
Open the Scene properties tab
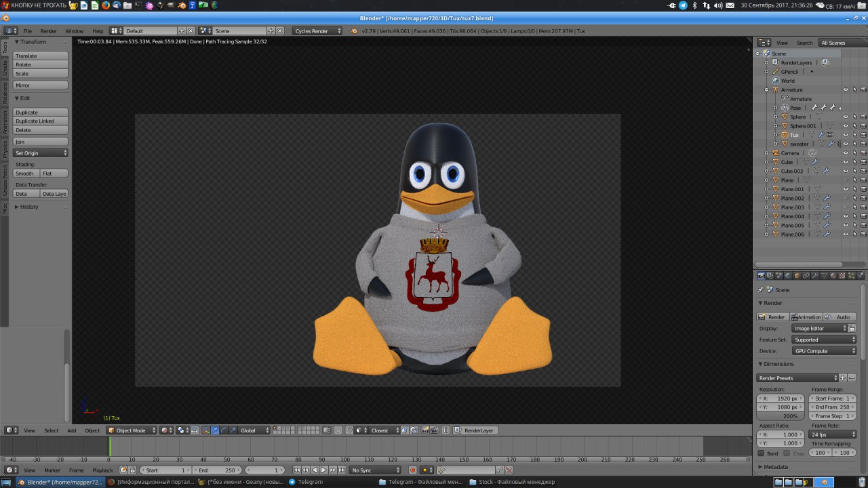(x=779, y=276)
